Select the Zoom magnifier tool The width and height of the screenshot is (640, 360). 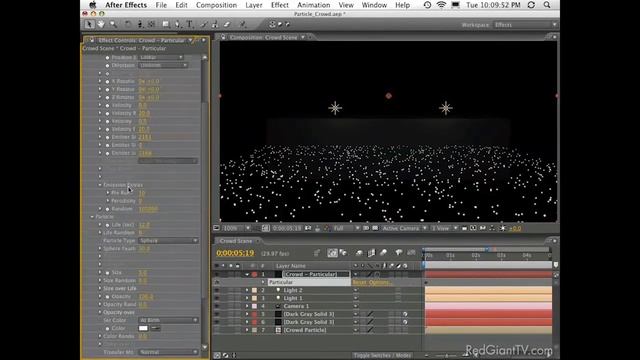click(113, 24)
